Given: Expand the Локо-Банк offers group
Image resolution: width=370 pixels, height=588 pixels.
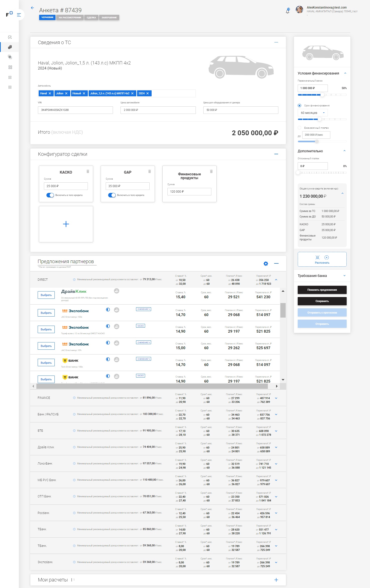Looking at the screenshot, I should tap(276, 464).
